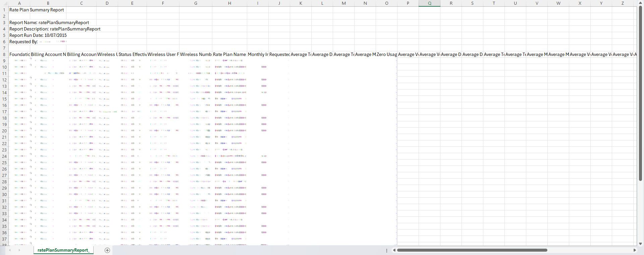Click the 'Status Effectiv' header cell
644x255 pixels.
click(132, 55)
